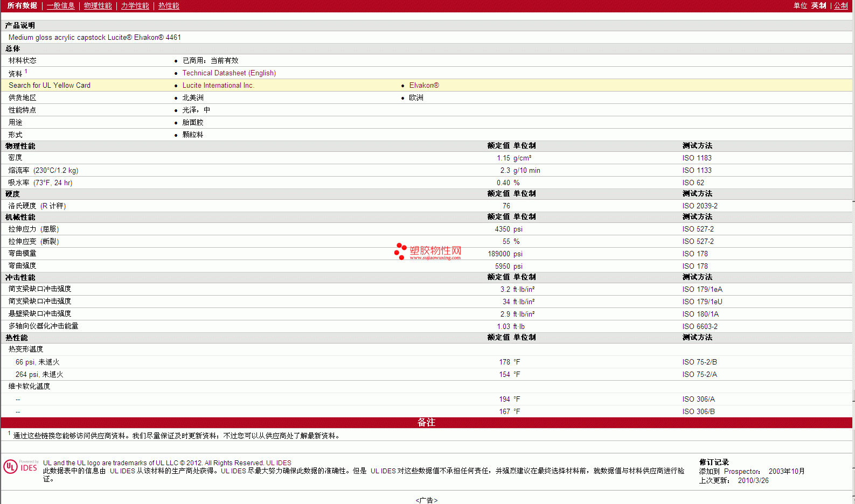Open the 所有数据 tab
Viewport: 855px width, 504px height.
tap(22, 6)
